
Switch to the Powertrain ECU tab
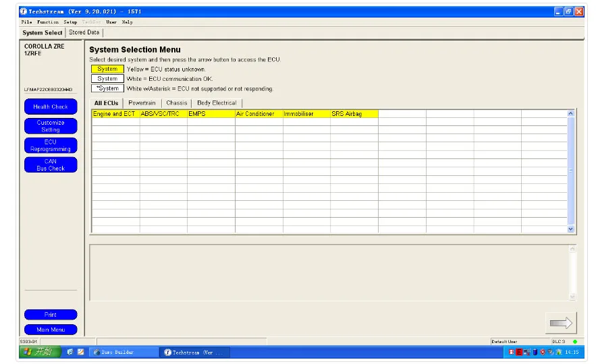[x=142, y=103]
